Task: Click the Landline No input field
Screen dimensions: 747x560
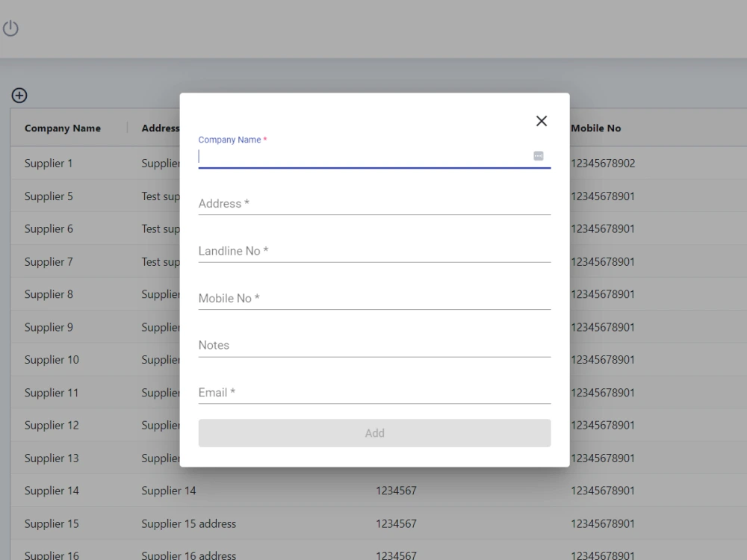Action: click(374, 251)
